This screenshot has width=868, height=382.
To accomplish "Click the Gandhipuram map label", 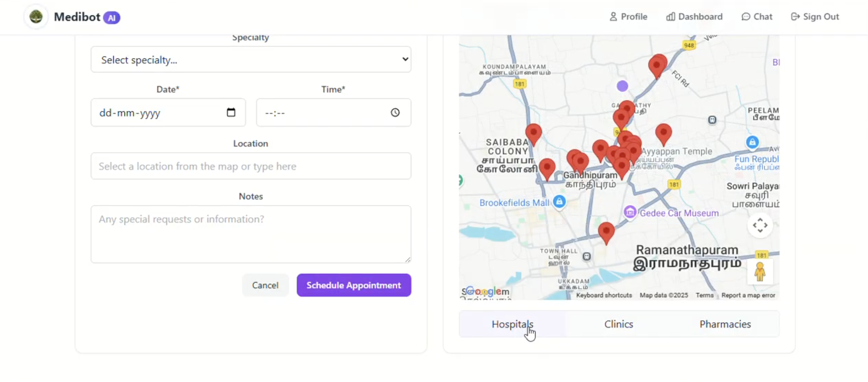I will point(590,179).
